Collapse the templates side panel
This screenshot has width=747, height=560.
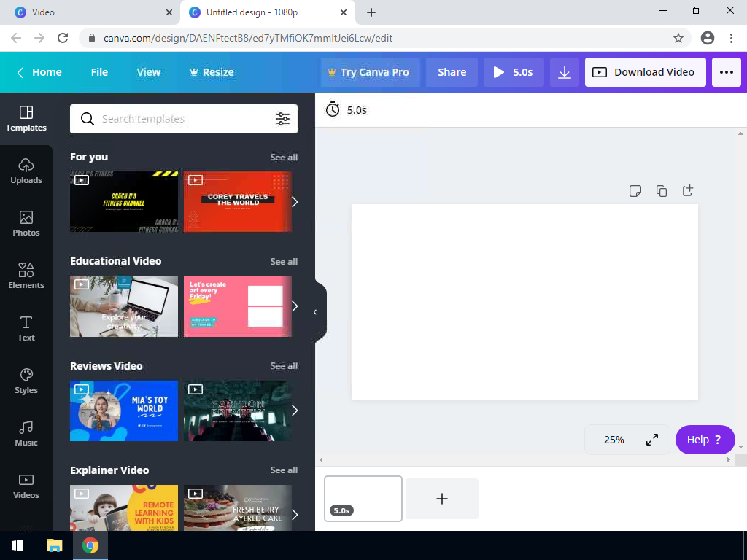(315, 312)
